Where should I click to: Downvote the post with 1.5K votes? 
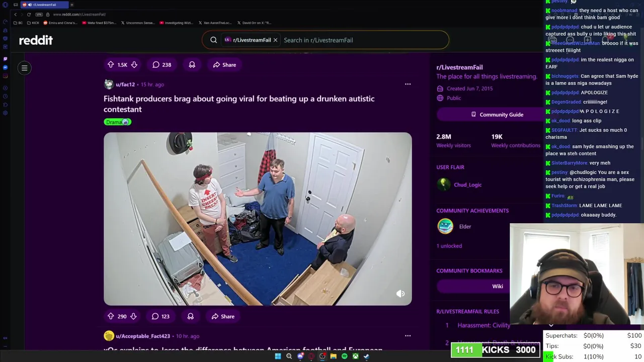(x=134, y=64)
